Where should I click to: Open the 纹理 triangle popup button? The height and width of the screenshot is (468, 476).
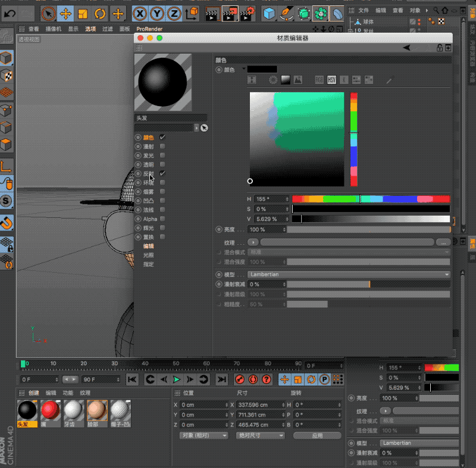click(253, 242)
